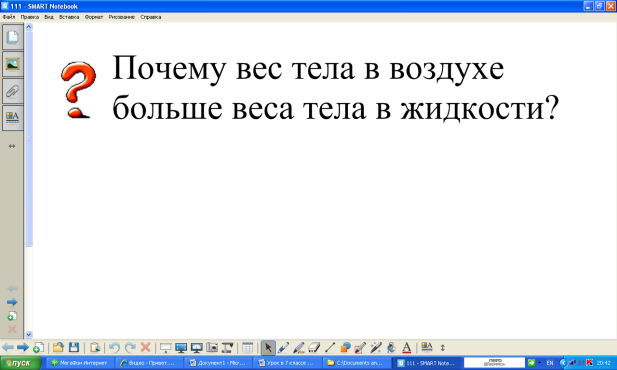
Task: Select the Line tool
Action: click(x=330, y=348)
